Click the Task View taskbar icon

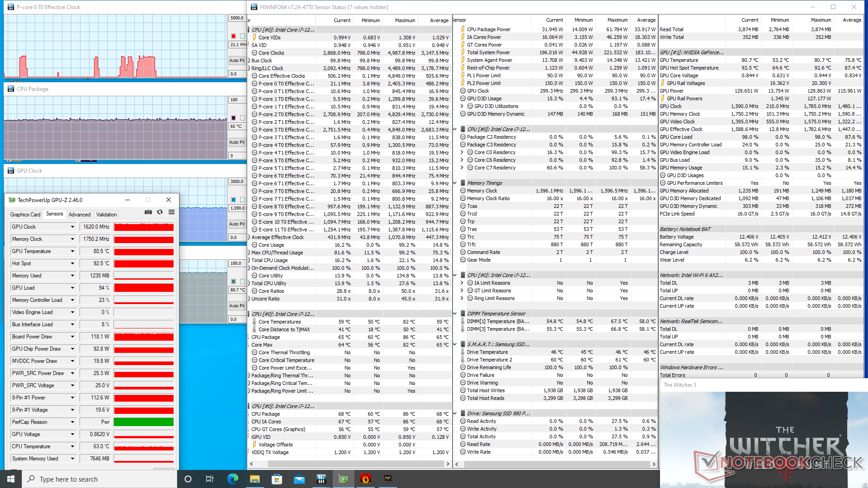coord(210,479)
